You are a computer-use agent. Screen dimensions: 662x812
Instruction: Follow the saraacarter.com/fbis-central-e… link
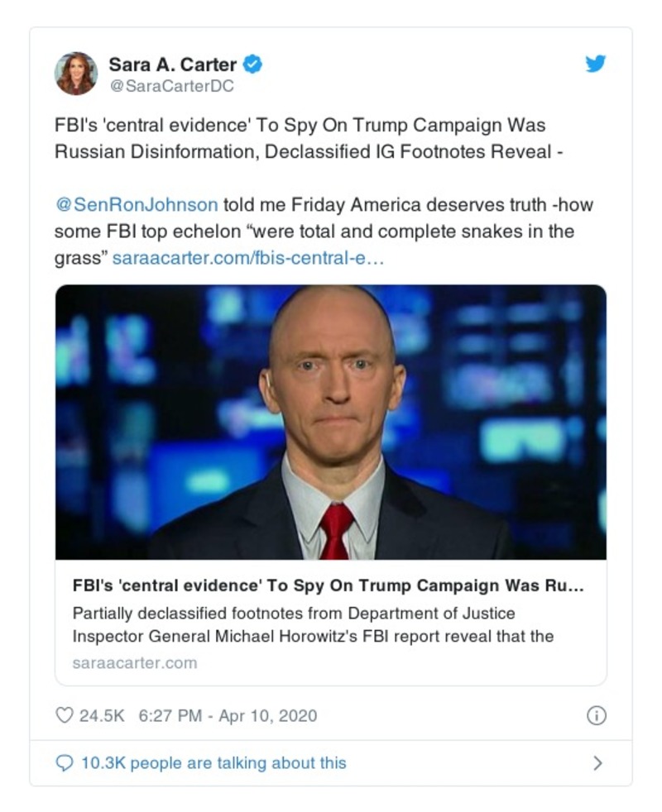(247, 258)
